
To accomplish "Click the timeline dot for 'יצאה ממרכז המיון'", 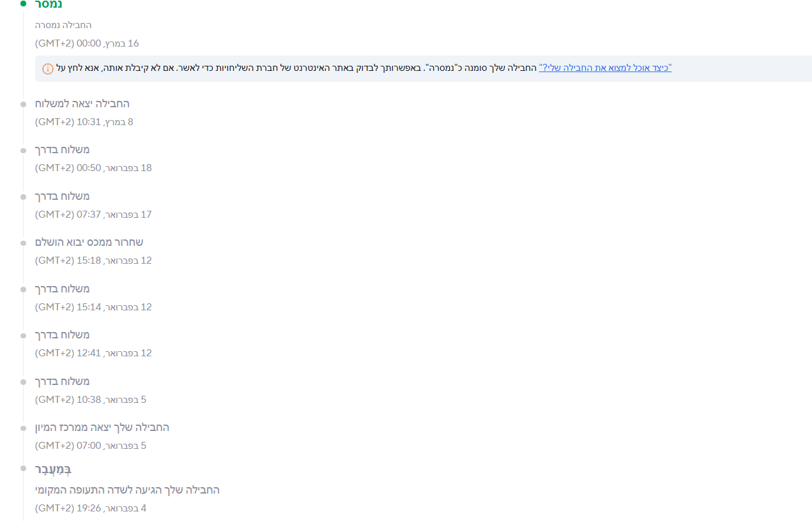I will (x=24, y=428).
